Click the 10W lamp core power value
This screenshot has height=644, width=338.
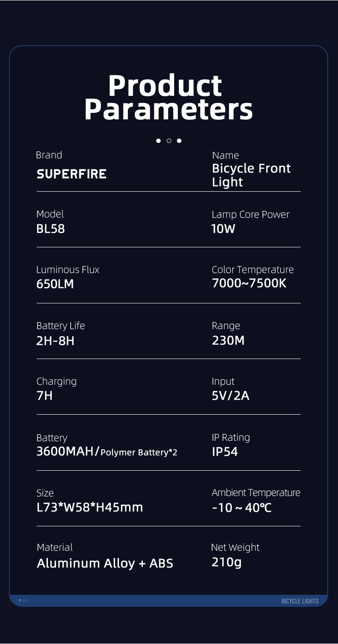click(223, 229)
